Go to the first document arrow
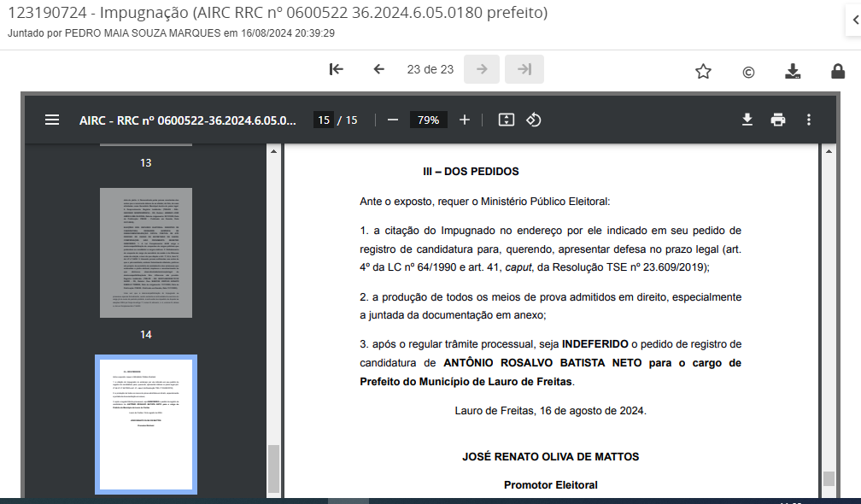The height and width of the screenshot is (504, 861). 337,70
